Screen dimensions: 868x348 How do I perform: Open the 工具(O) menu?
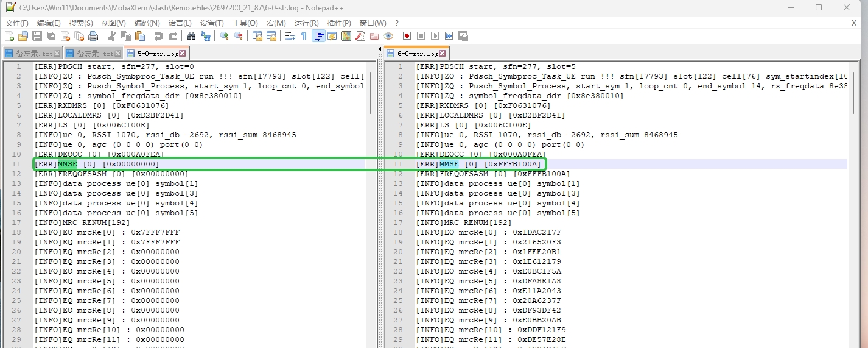(x=245, y=23)
